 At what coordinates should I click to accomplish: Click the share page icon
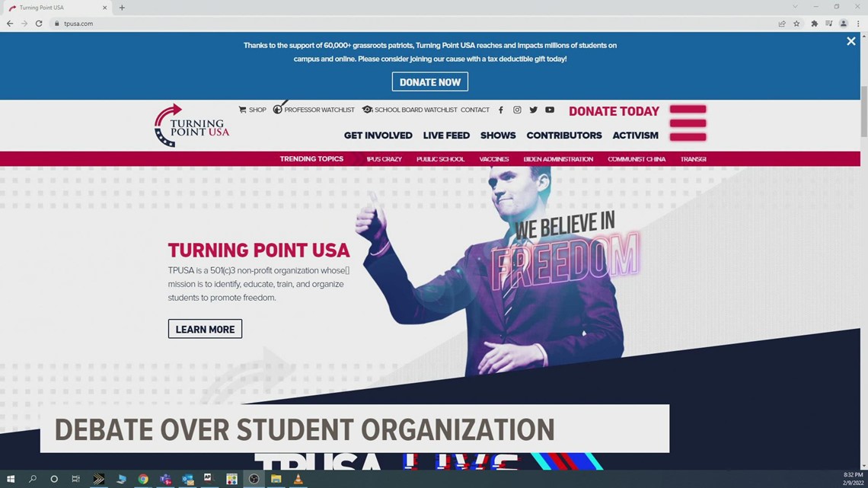(x=782, y=24)
